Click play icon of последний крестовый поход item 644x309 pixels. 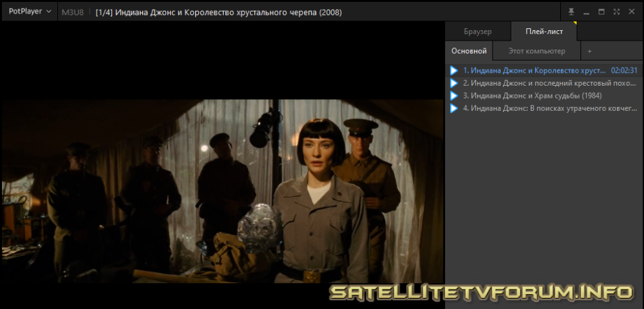coord(454,83)
